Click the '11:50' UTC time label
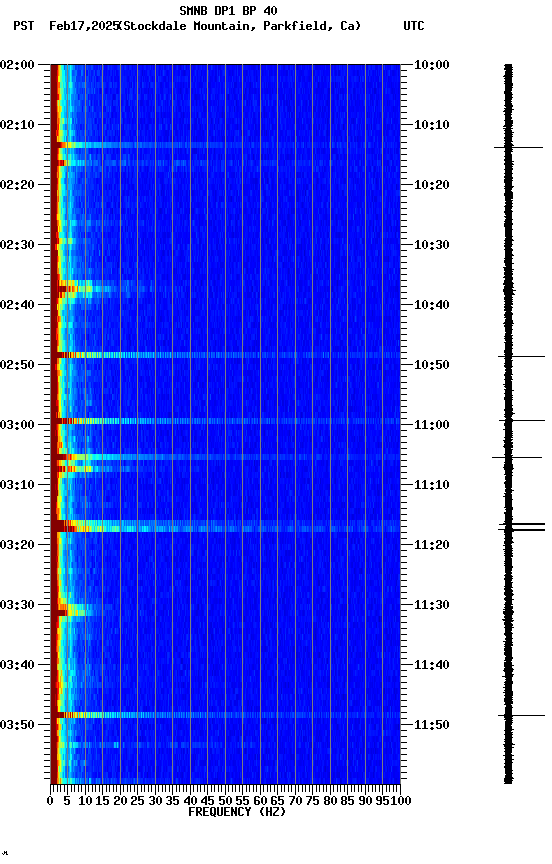 click(x=432, y=725)
